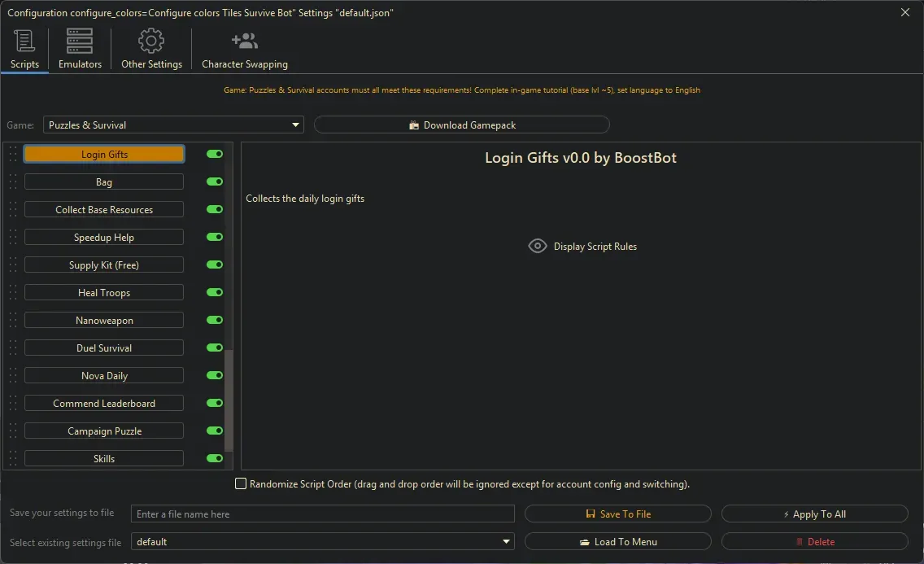The height and width of the screenshot is (564, 924).
Task: Open the Other Settings tab
Action: pos(151,49)
